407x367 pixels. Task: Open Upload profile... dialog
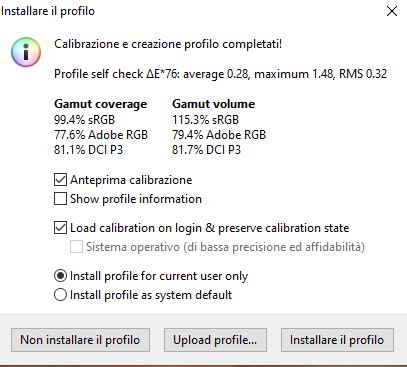[215, 340]
